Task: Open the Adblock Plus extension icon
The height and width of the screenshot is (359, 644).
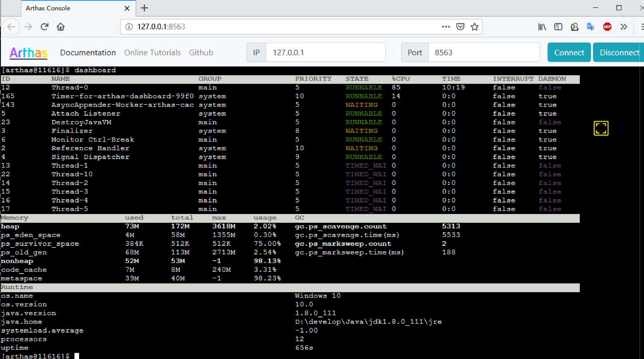Action: click(x=607, y=27)
